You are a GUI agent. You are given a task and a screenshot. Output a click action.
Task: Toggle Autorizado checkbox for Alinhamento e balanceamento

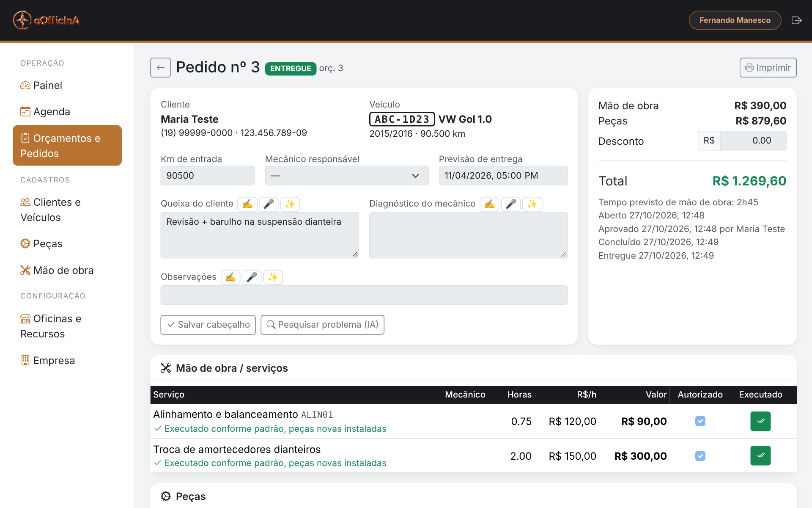700,421
